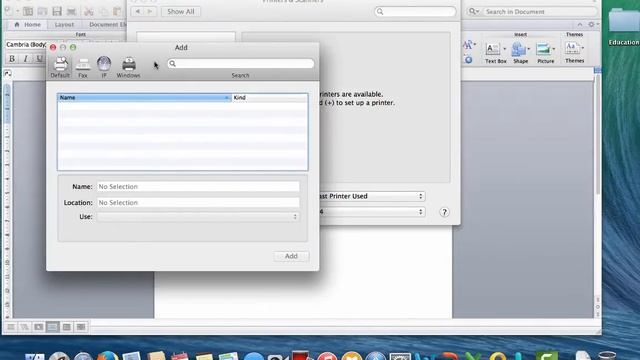Select the Windows printer icon in Add window

129,67
